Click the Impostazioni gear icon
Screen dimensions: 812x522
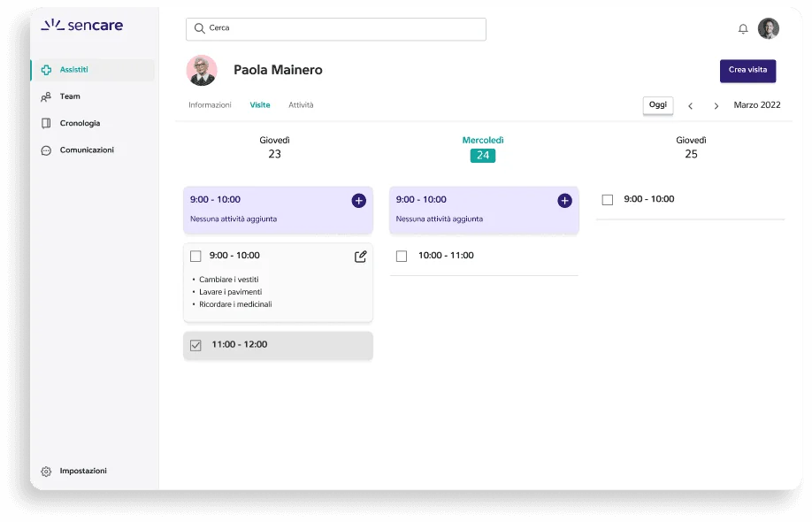pos(46,472)
